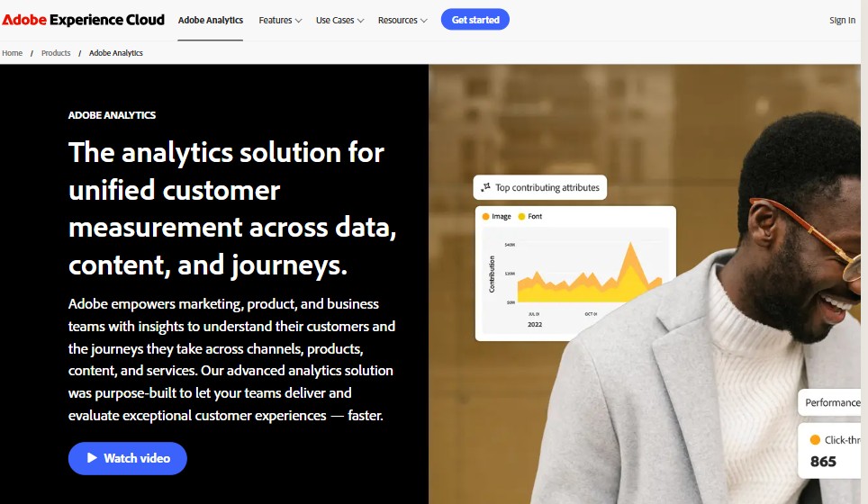Click the Watch video button
Viewport: 868px width, 504px height.
pos(127,458)
